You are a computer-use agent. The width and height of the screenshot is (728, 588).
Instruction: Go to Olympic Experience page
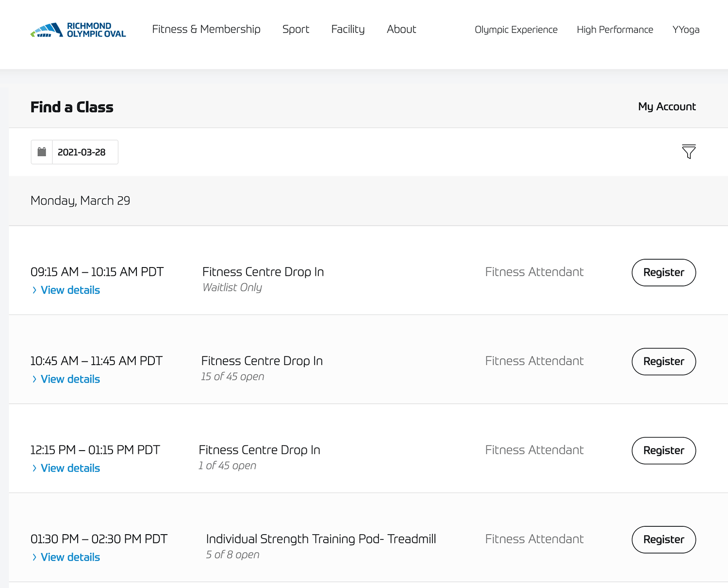point(516,30)
